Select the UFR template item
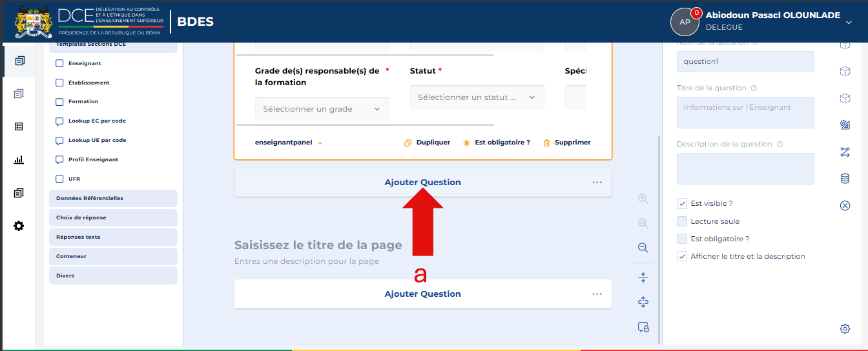This screenshot has height=351, width=868. [68, 179]
